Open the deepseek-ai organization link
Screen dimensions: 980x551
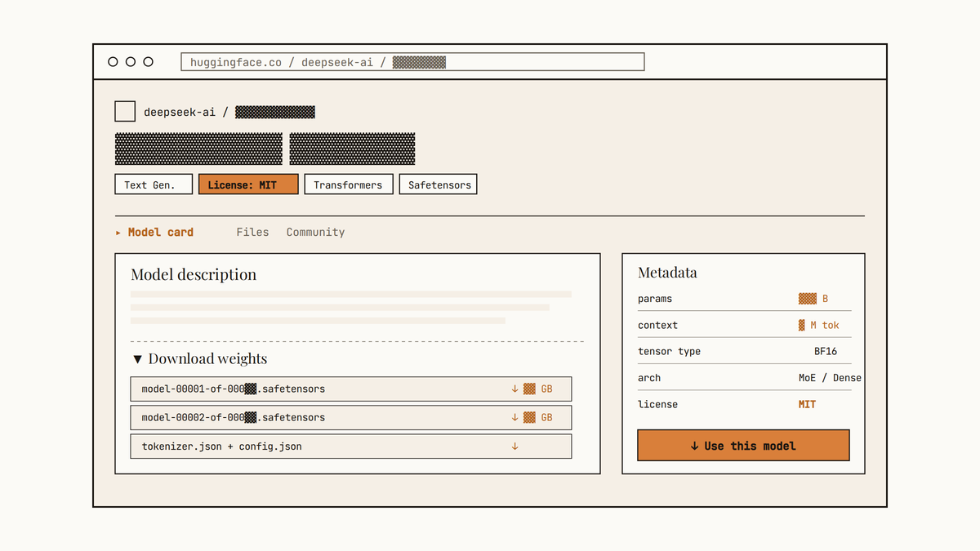(x=180, y=113)
